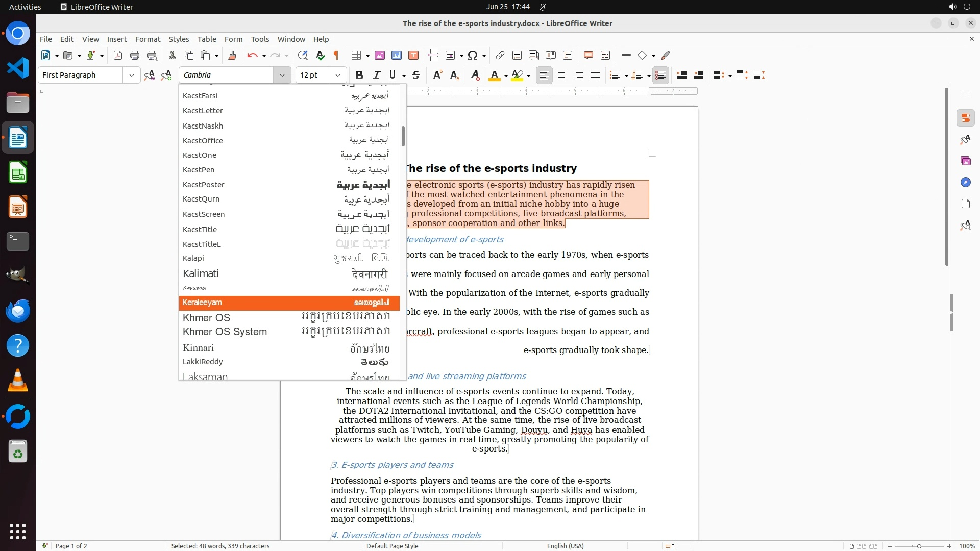
Task: Expand the font size dropdown
Action: tap(337, 75)
